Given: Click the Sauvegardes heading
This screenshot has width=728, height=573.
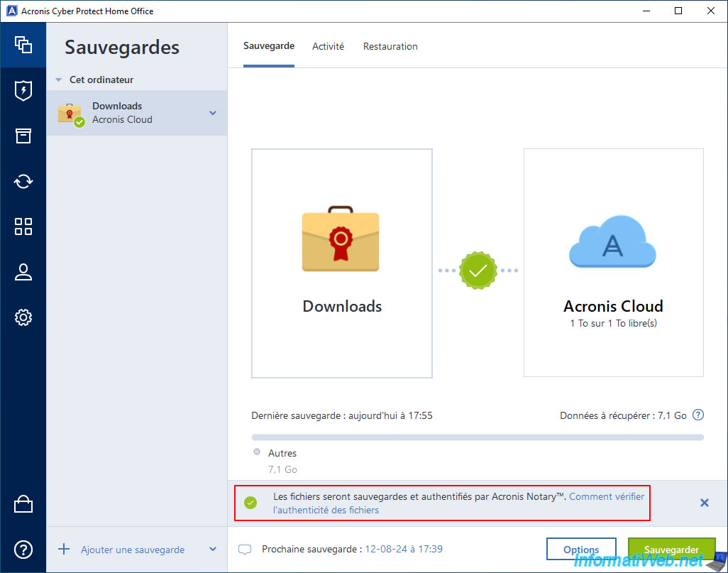Looking at the screenshot, I should pos(121,48).
